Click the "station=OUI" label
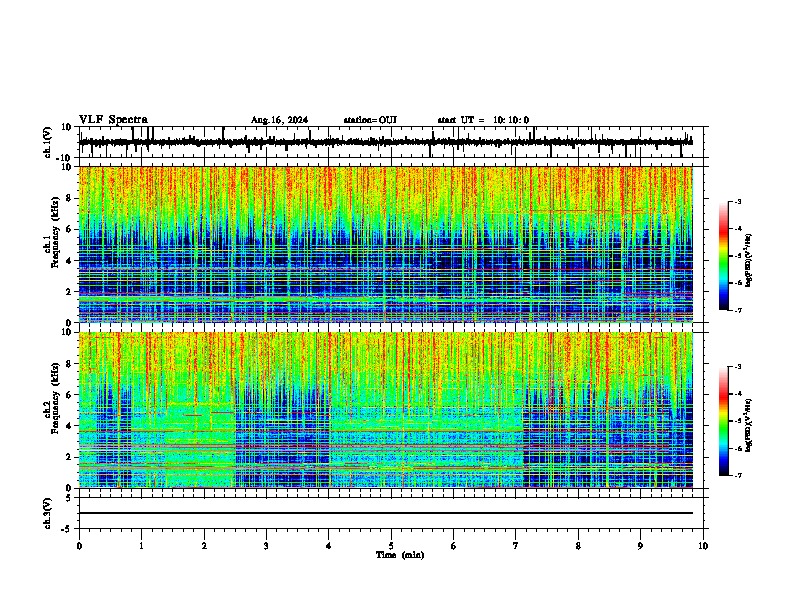This screenshot has width=792, height=612. point(370,120)
